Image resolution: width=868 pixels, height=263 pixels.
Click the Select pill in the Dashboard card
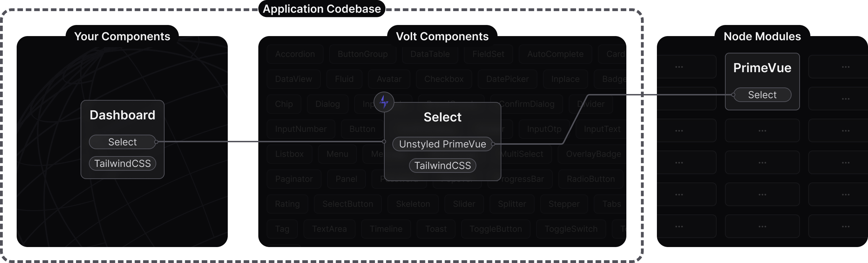[122, 142]
